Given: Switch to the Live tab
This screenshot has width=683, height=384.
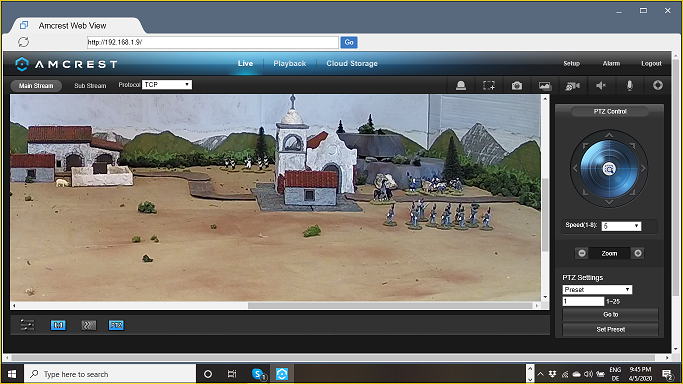Looking at the screenshot, I should click(245, 64).
